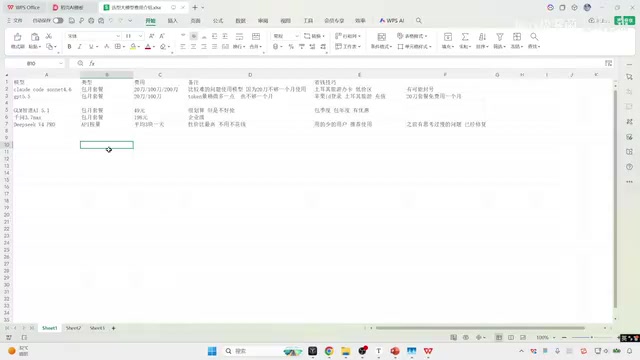Select cell containing 'Deepseek V4 PRO'
Viewport: 640px width, 360px height.
coord(47,124)
